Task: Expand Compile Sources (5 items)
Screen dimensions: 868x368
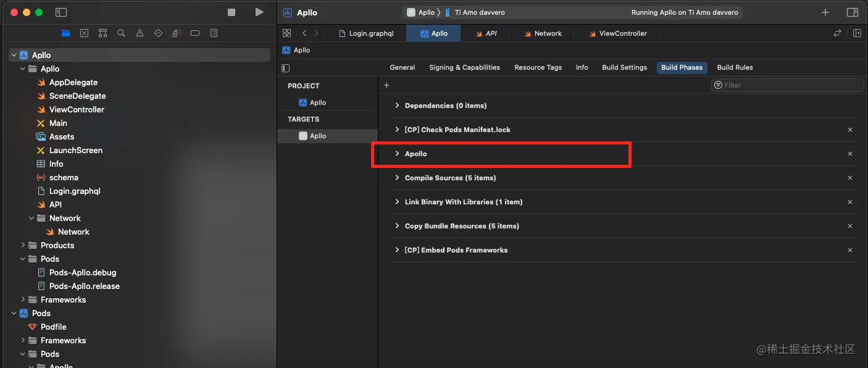Action: pos(397,178)
